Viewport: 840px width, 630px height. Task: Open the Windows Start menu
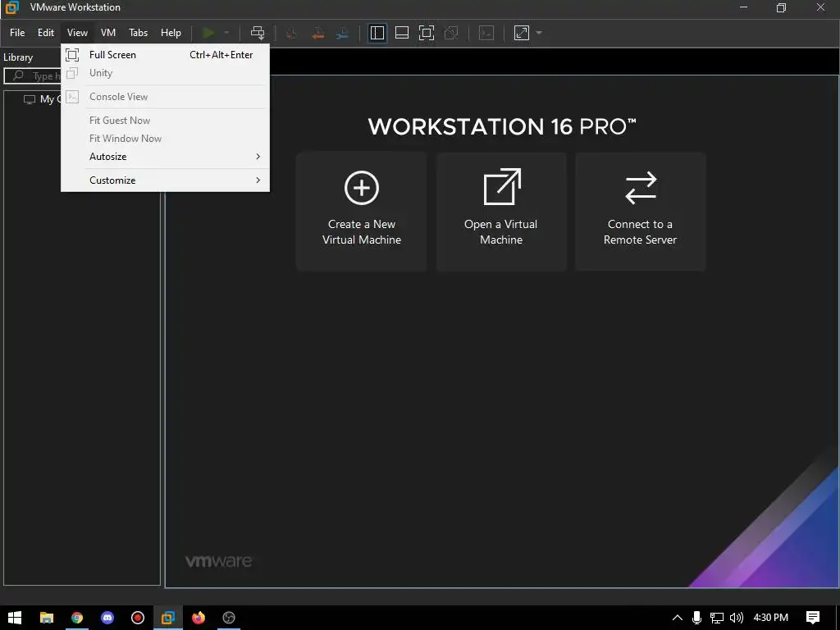click(x=15, y=618)
